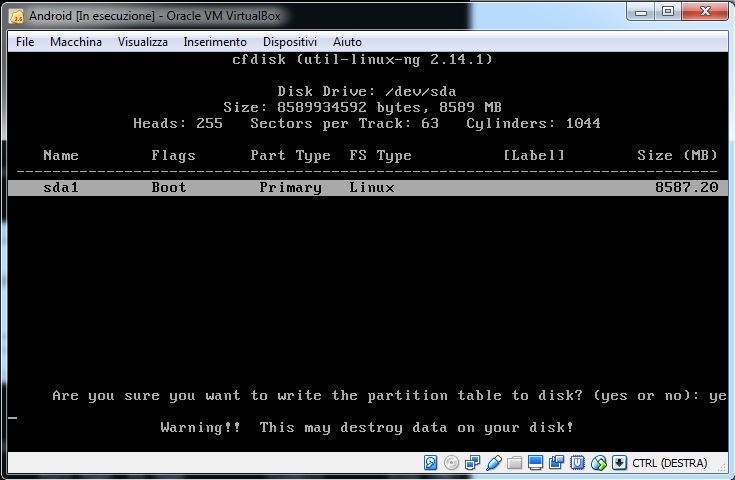The image size is (735, 480).
Task: Open the File menu
Action: click(25, 42)
